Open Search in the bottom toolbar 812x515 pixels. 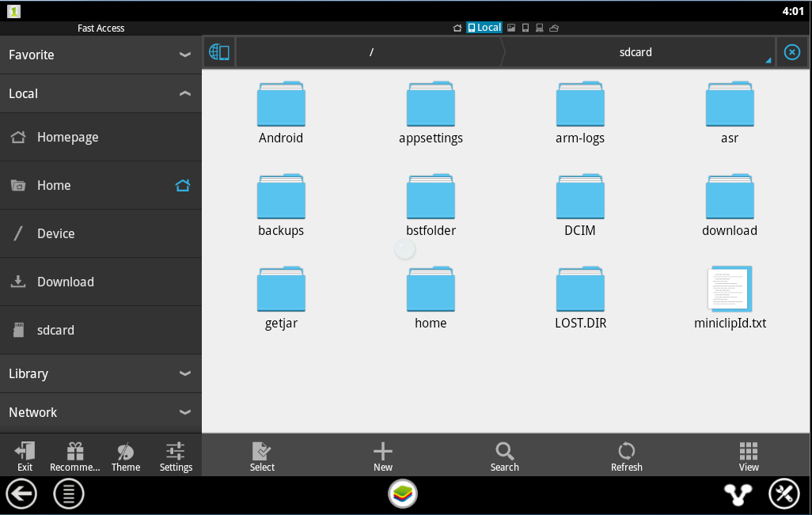[x=504, y=456]
